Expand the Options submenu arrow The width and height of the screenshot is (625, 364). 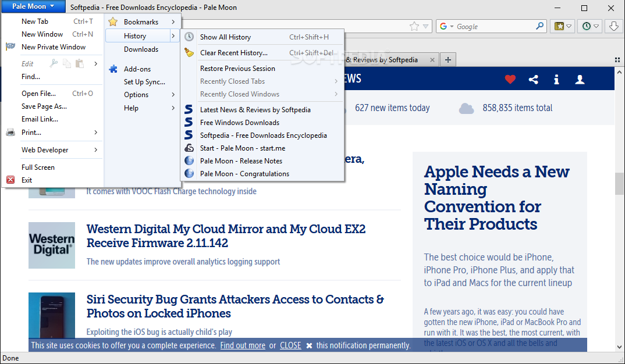point(173,95)
